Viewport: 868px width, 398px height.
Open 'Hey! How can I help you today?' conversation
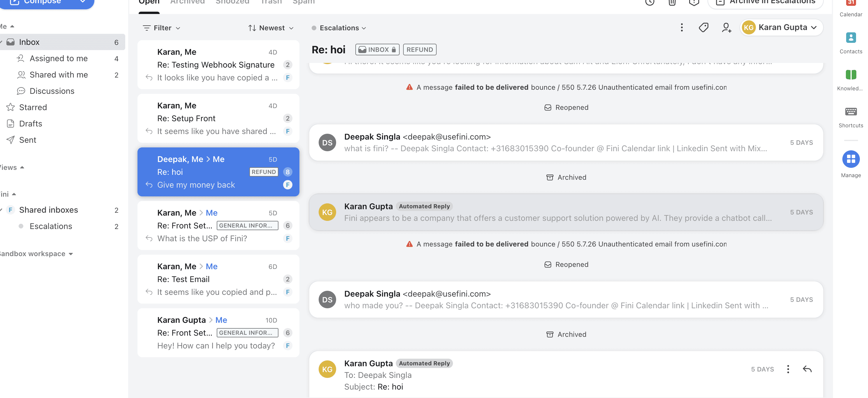click(x=218, y=333)
